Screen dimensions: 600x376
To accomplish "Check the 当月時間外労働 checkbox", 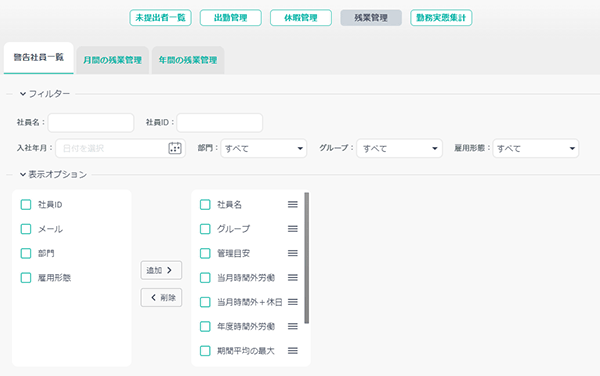I will pos(205,278).
